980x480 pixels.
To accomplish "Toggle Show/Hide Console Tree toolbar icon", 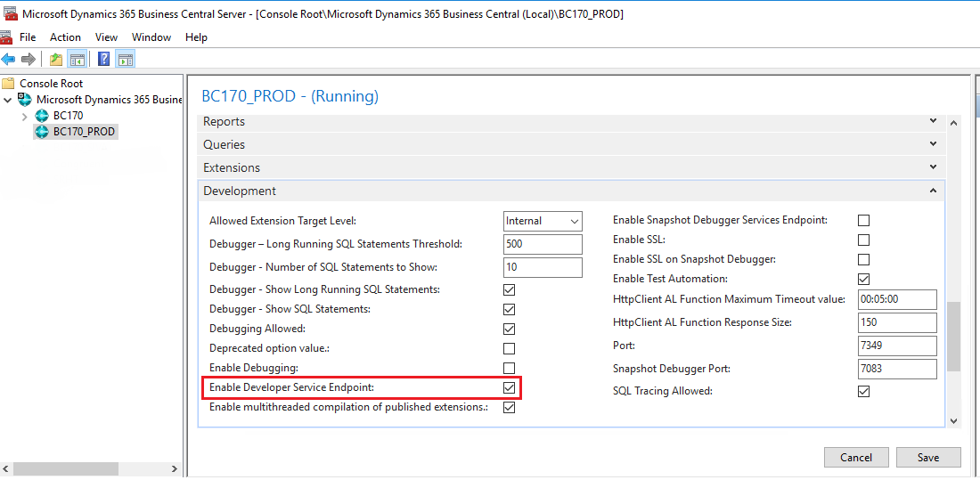I will [x=77, y=60].
